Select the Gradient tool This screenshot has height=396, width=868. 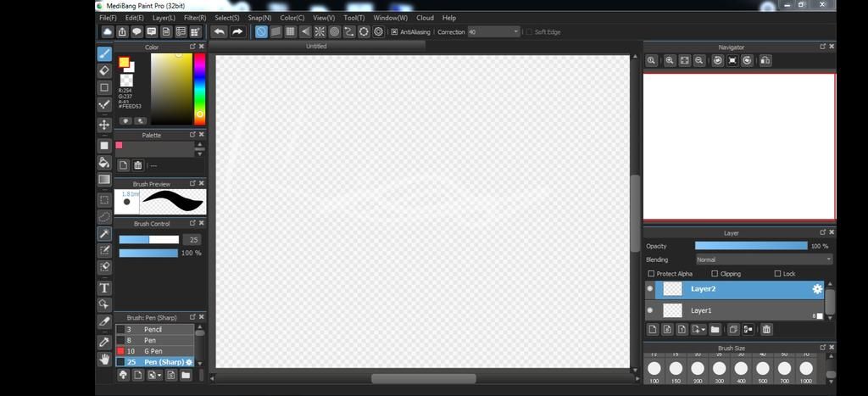(104, 179)
